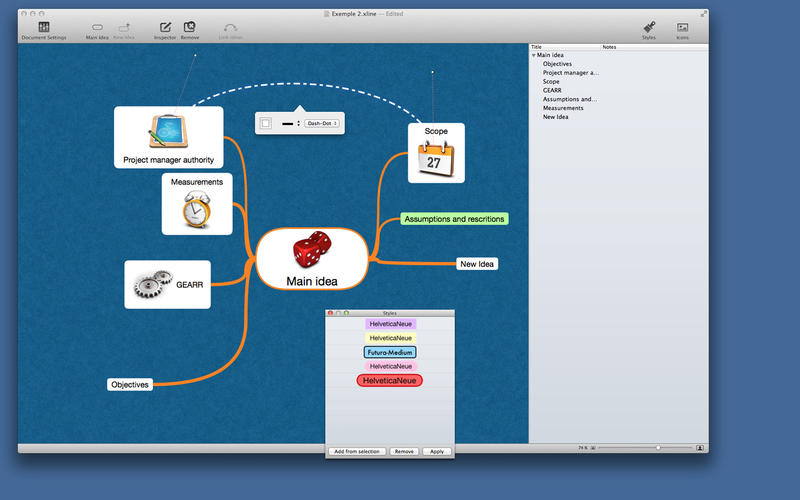Open the Styles toolbar icon
Image resolution: width=800 pixels, height=500 pixels.
click(649, 27)
